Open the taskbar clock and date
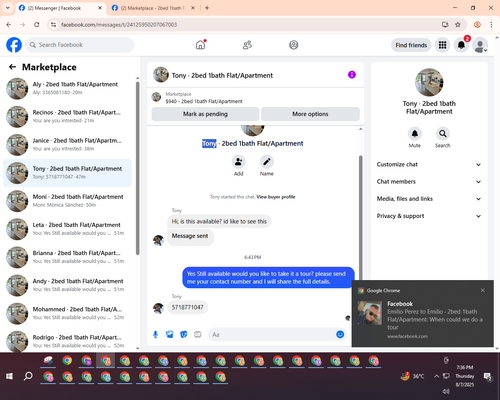The width and height of the screenshot is (500, 400). (x=465, y=376)
